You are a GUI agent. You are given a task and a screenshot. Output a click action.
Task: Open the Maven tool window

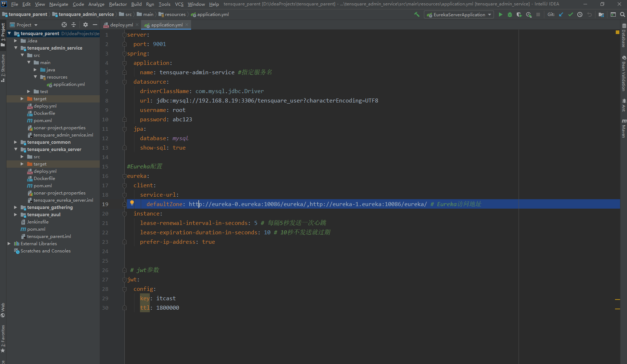click(x=624, y=129)
